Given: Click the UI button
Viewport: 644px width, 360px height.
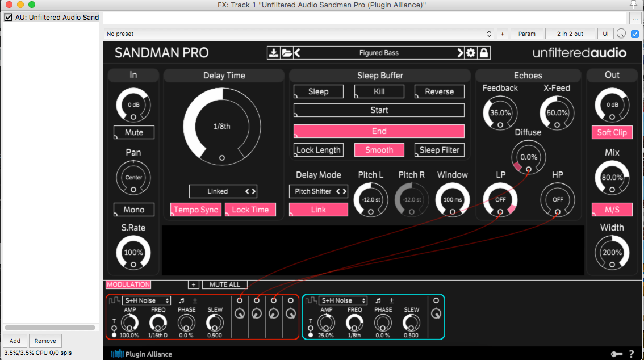Looking at the screenshot, I should 605,34.
